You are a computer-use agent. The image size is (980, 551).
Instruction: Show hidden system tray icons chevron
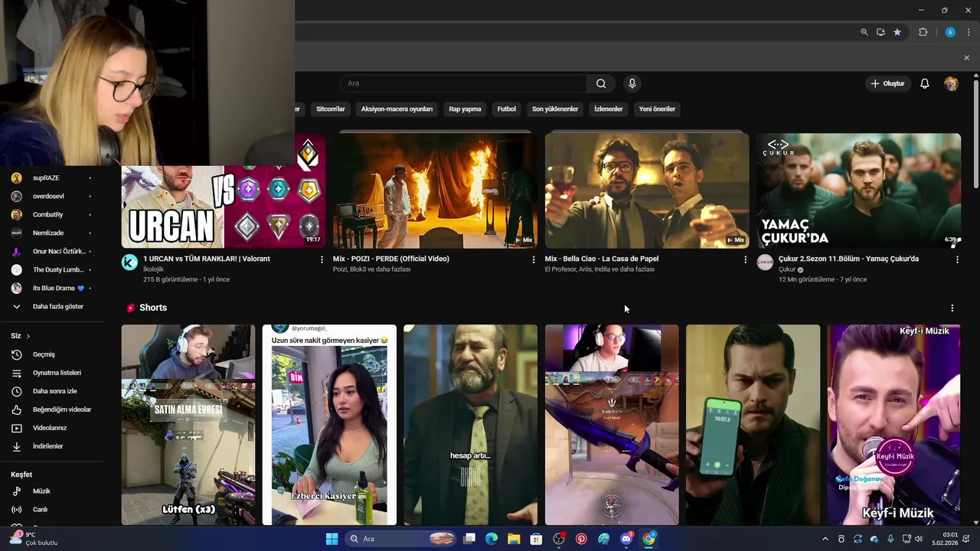point(825,539)
